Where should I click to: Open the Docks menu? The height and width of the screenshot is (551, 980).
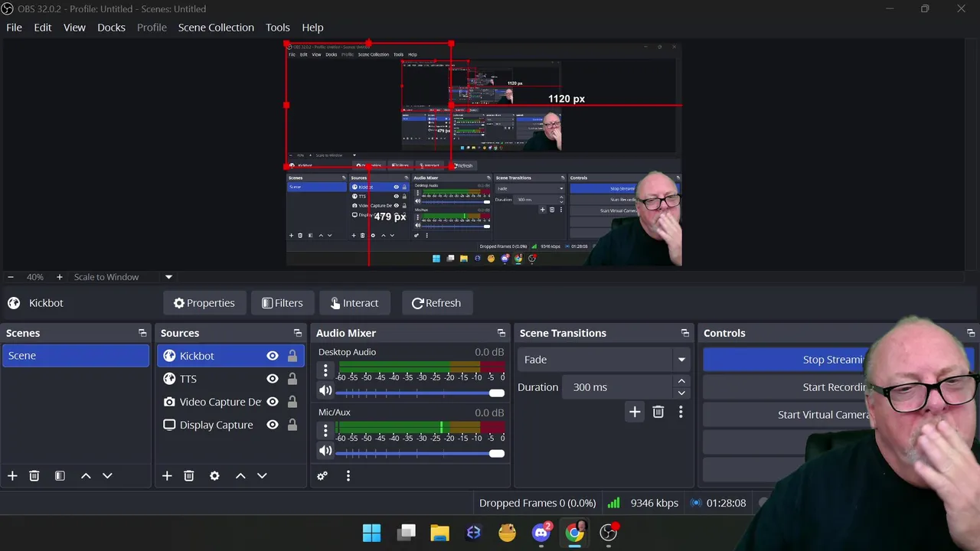click(x=111, y=28)
